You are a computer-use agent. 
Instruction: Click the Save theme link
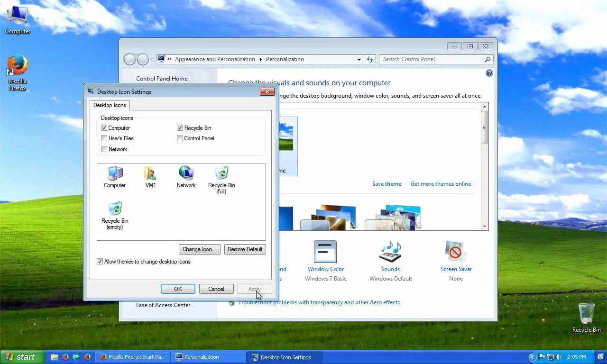click(386, 184)
